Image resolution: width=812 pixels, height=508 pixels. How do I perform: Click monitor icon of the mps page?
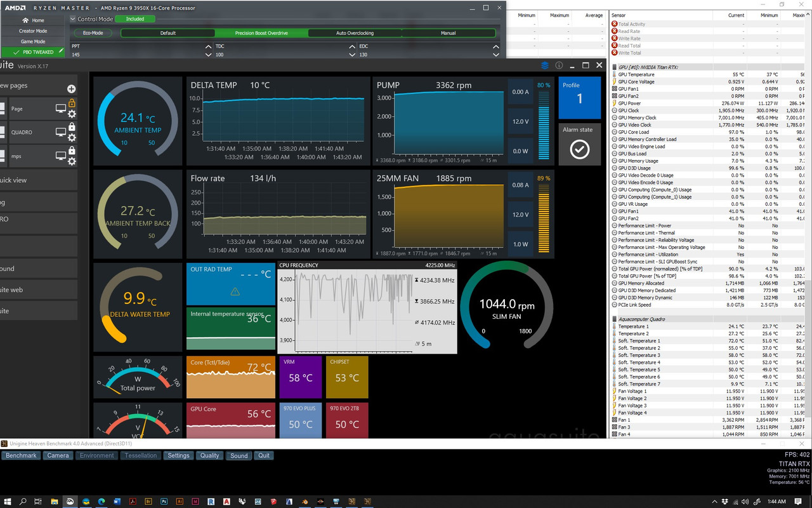[x=61, y=156]
